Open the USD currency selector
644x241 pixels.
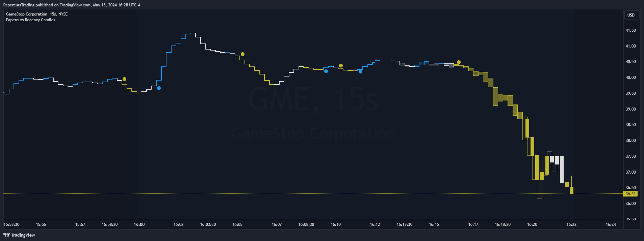click(631, 15)
